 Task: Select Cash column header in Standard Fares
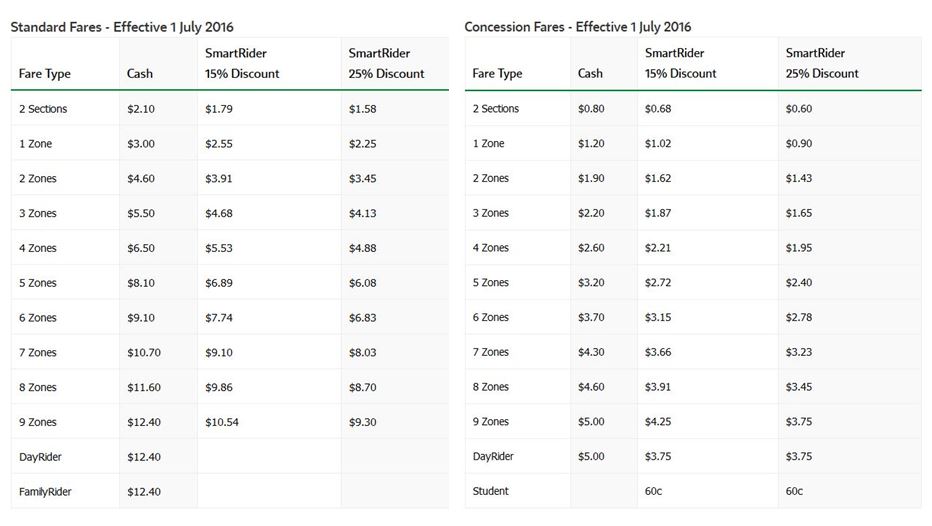140,74
